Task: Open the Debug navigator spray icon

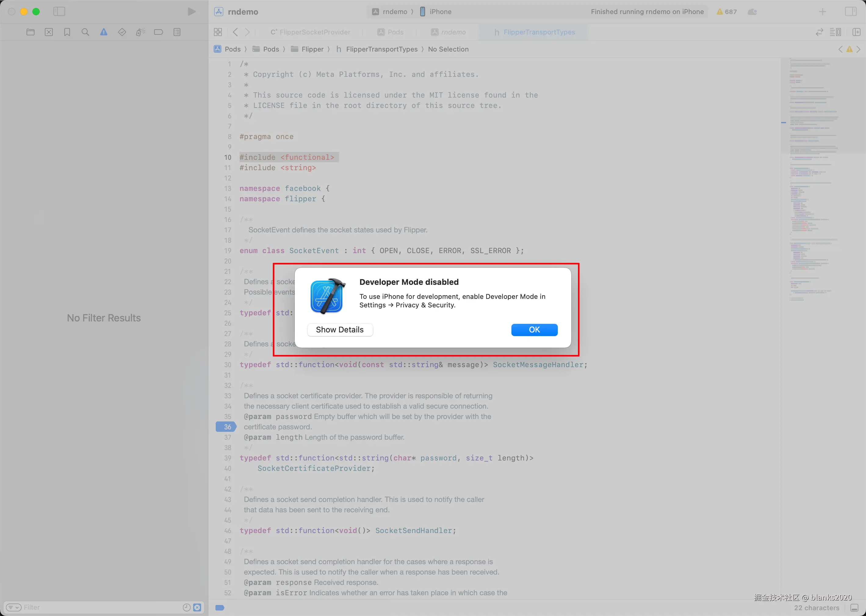Action: pyautogui.click(x=140, y=32)
